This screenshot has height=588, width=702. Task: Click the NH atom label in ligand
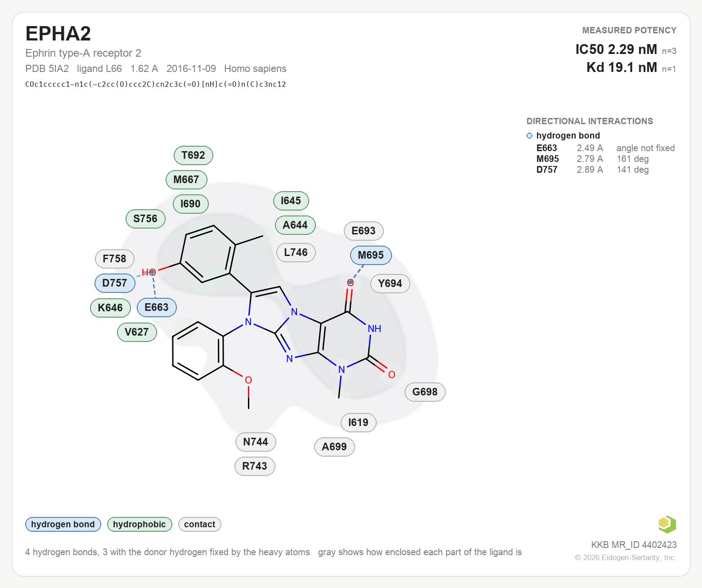374,328
